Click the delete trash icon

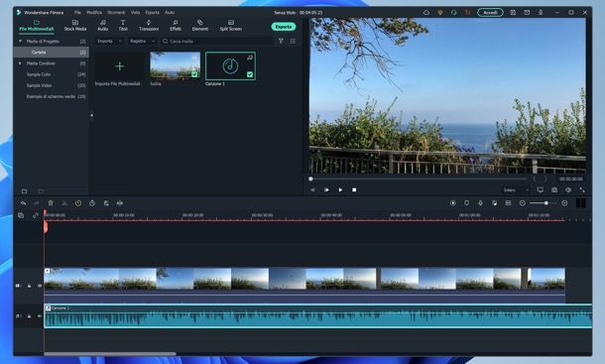pyautogui.click(x=51, y=203)
